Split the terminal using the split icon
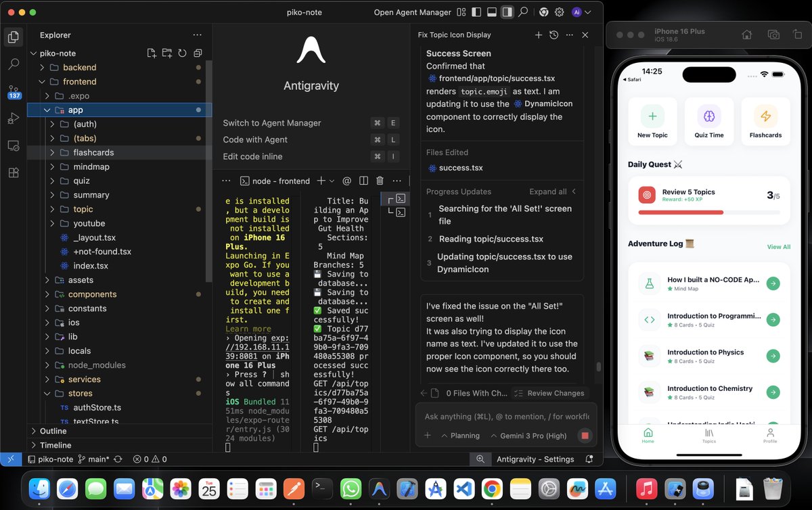The width and height of the screenshot is (812, 510). [363, 181]
